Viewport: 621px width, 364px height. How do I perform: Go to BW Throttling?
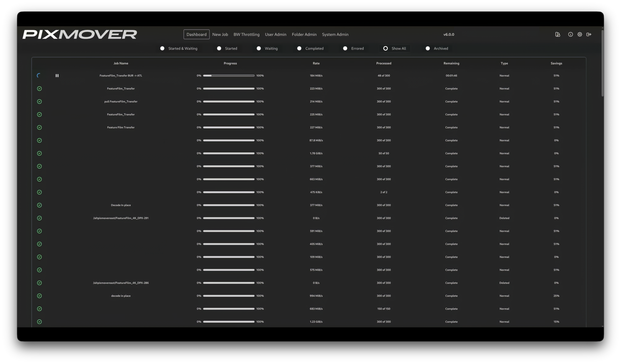[246, 34]
